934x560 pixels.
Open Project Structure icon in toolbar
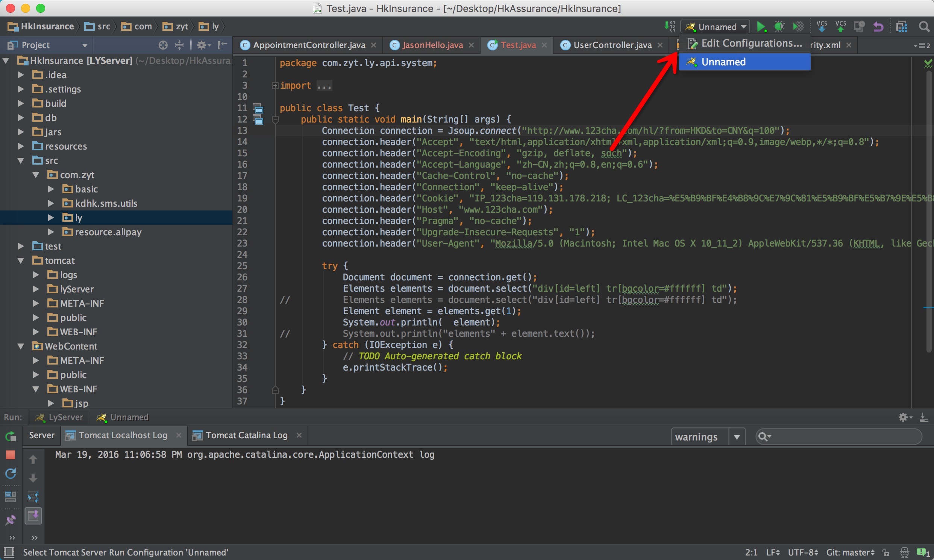(902, 26)
